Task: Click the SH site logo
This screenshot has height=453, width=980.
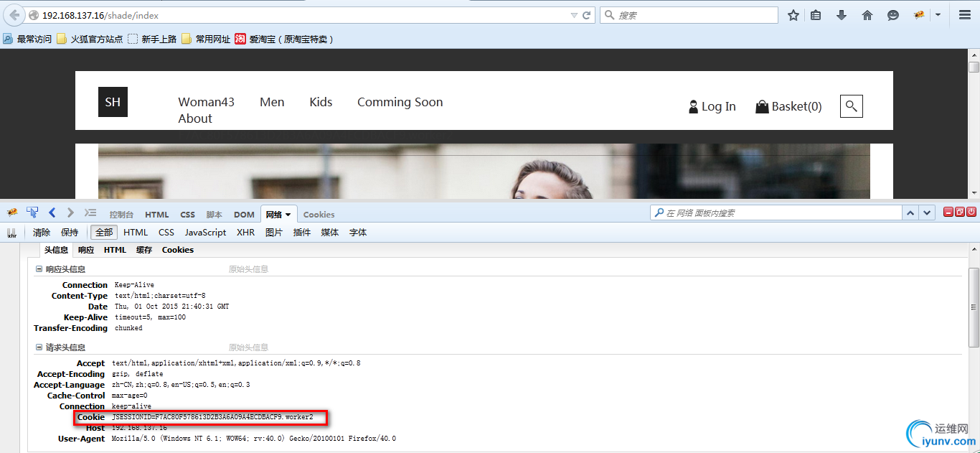Action: pyautogui.click(x=113, y=102)
